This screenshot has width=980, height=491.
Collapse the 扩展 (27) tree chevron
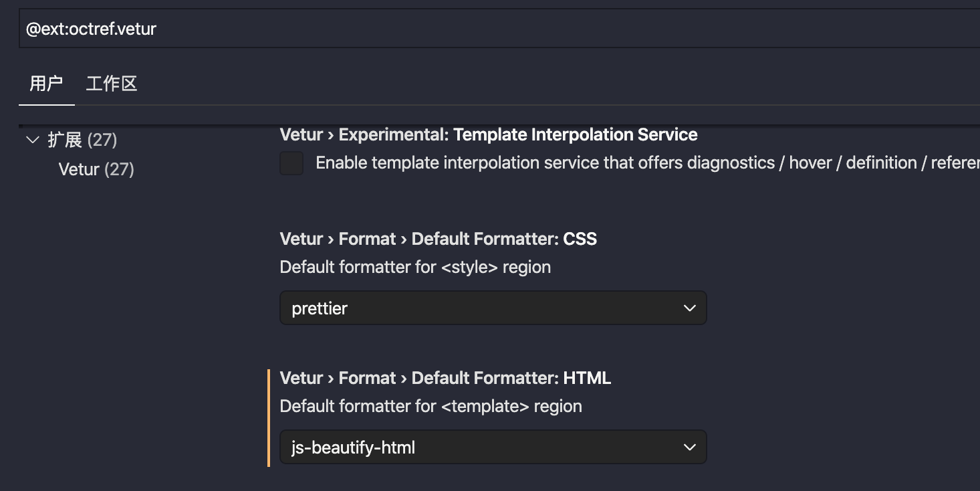tap(32, 140)
